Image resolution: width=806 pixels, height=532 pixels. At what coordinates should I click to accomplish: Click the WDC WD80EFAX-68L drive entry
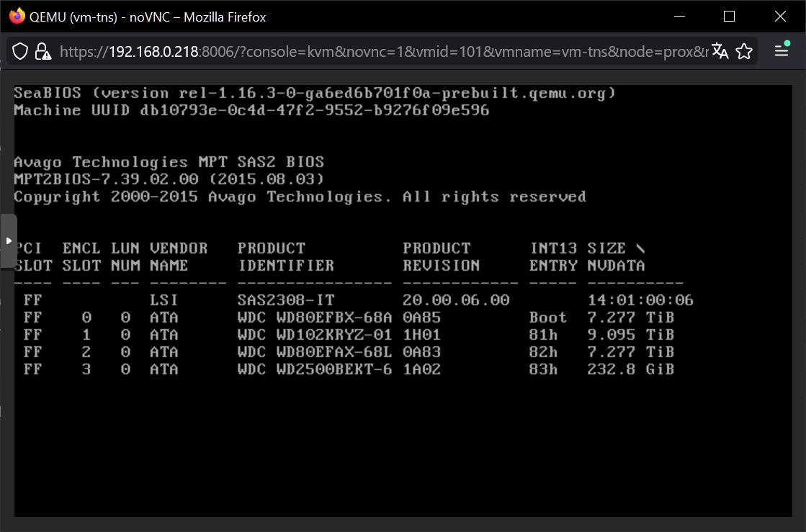click(x=315, y=352)
